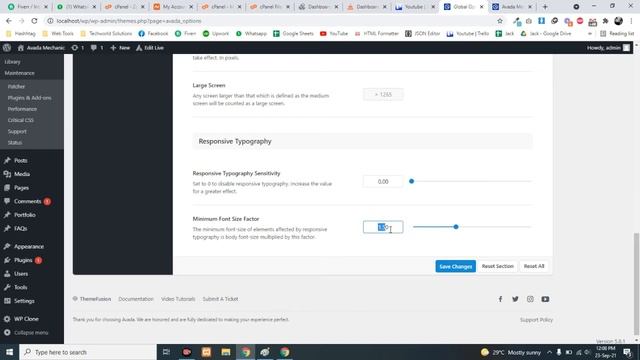Viewport: 640px width, 360px height.
Task: Open Library in the sidebar
Action: tap(13, 62)
